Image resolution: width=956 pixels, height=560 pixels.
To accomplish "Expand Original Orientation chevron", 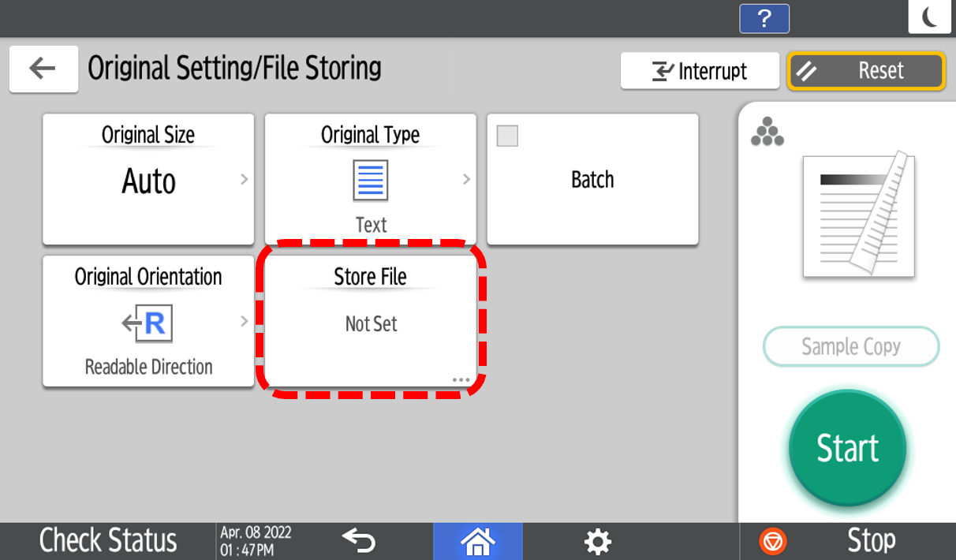I will 244,321.
